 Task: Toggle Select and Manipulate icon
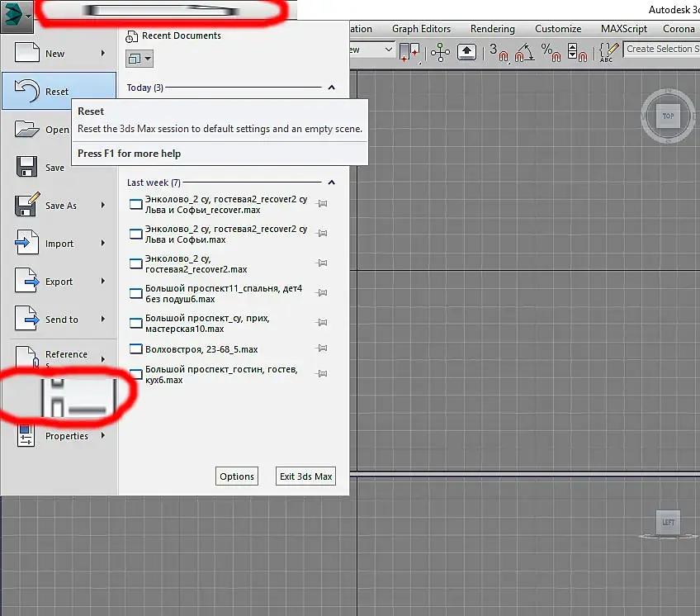click(440, 52)
